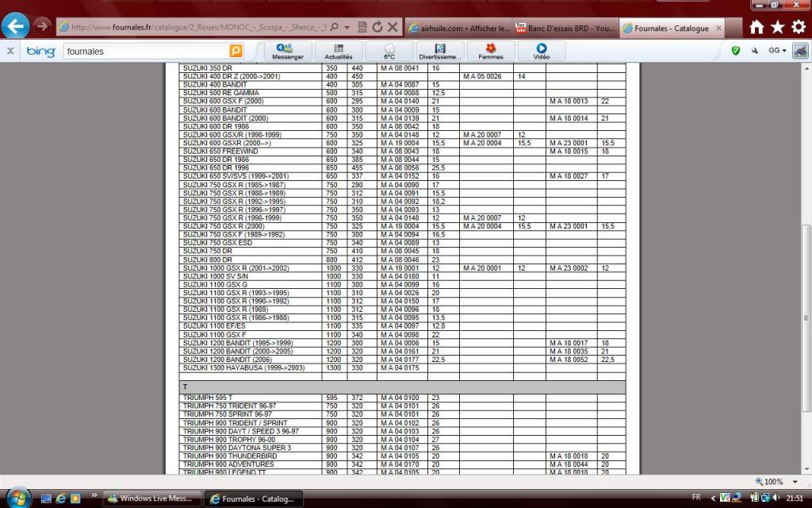Click the Actualités toolbar button

tap(339, 52)
